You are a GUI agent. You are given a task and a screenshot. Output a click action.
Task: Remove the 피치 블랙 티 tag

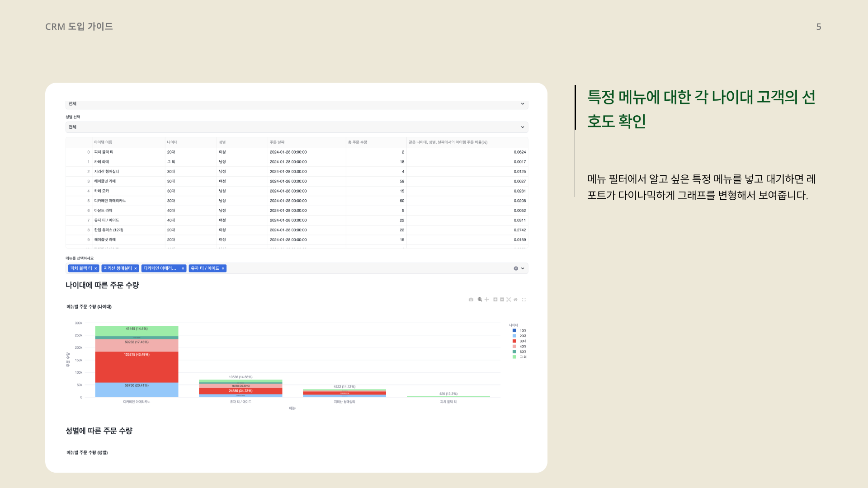coord(96,268)
